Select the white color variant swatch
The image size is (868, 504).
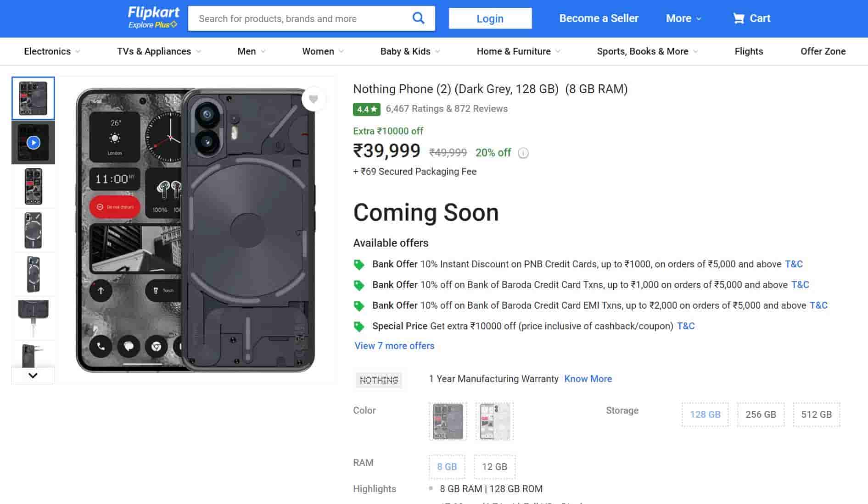pyautogui.click(x=494, y=421)
